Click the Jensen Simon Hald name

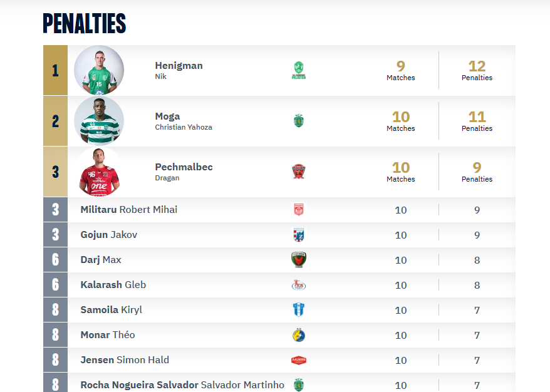click(x=125, y=360)
